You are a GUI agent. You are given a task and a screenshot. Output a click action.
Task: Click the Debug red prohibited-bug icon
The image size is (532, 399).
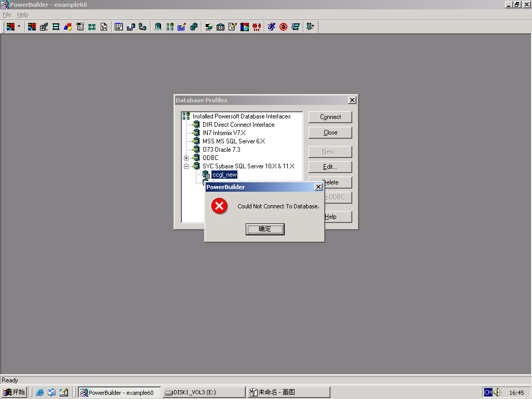(x=284, y=27)
